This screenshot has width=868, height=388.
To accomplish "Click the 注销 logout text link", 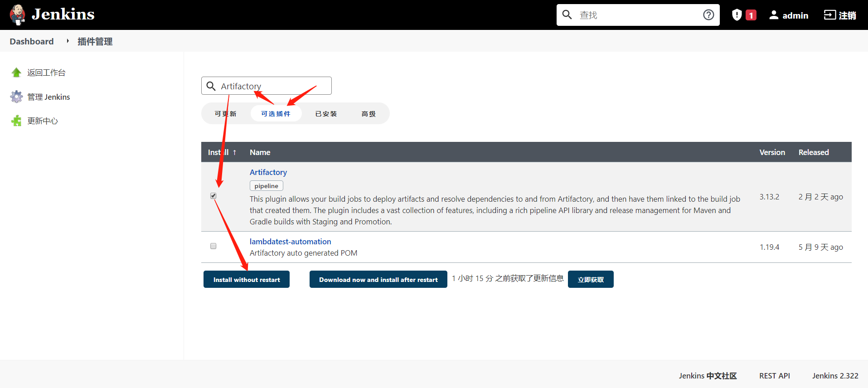I will (847, 15).
